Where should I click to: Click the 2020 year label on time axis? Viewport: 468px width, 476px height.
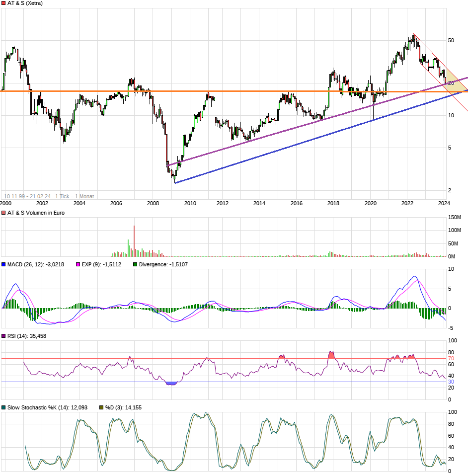370,203
